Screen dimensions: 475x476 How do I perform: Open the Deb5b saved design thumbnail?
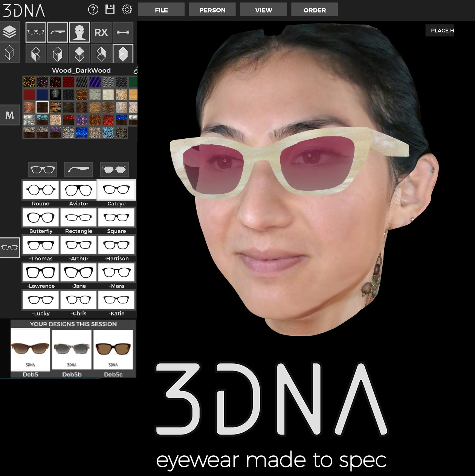pyautogui.click(x=71, y=349)
